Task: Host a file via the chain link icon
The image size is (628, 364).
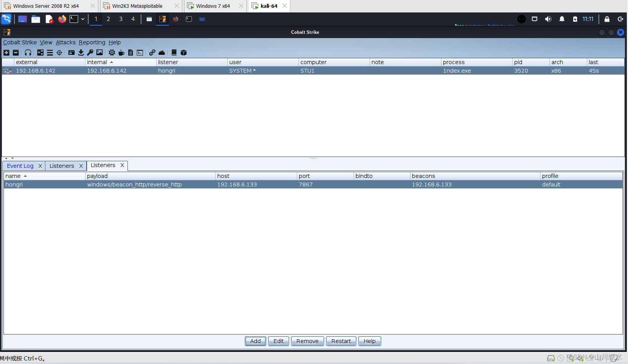Action: coord(152,53)
